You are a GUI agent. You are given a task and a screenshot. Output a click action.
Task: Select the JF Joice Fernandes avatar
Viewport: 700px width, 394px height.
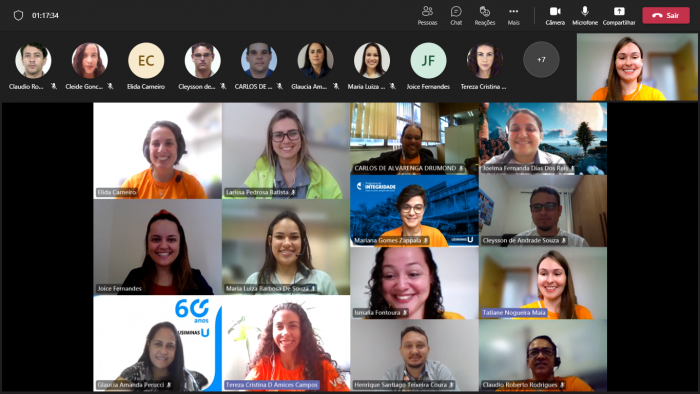click(x=428, y=60)
